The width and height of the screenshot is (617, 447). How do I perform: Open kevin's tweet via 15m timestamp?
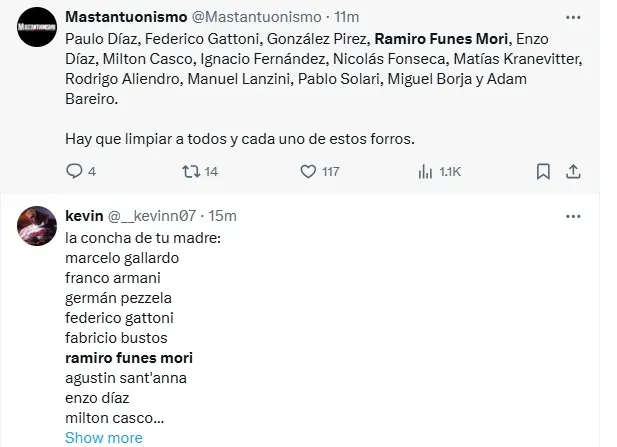tap(222, 215)
